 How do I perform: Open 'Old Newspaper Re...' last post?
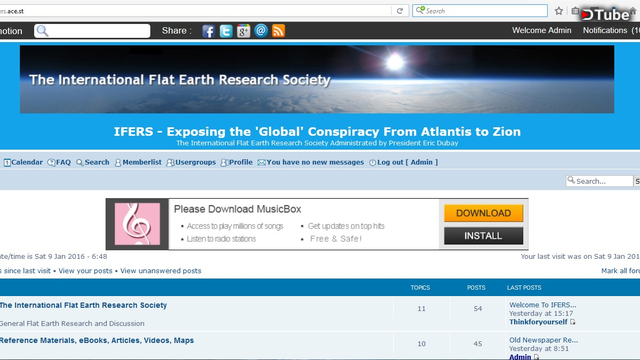pos(543,340)
